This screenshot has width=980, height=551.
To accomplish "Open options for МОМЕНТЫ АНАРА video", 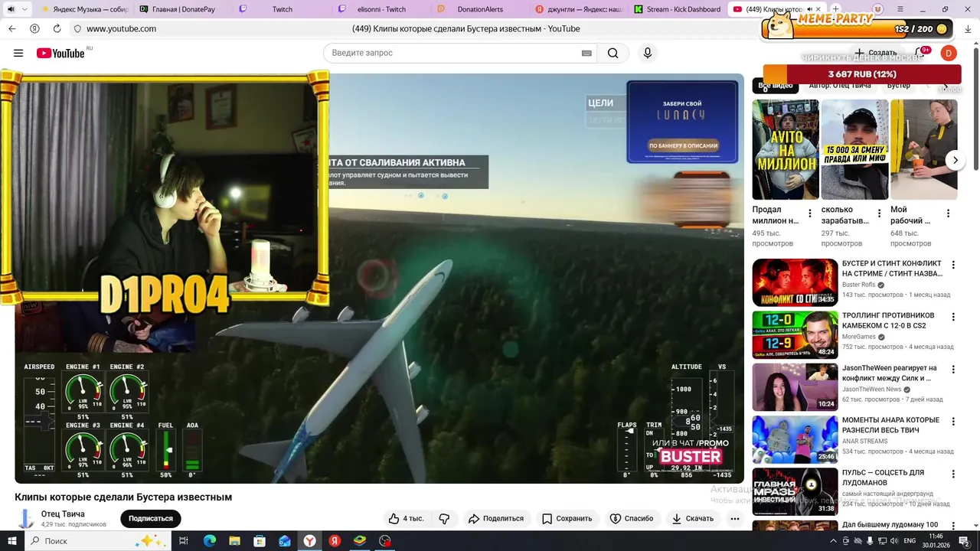I will (953, 422).
